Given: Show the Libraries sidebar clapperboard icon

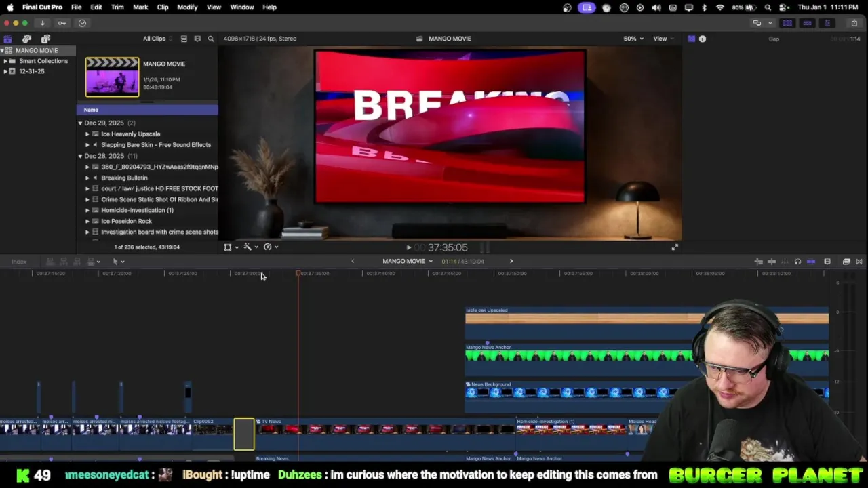Looking at the screenshot, I should [x=7, y=39].
